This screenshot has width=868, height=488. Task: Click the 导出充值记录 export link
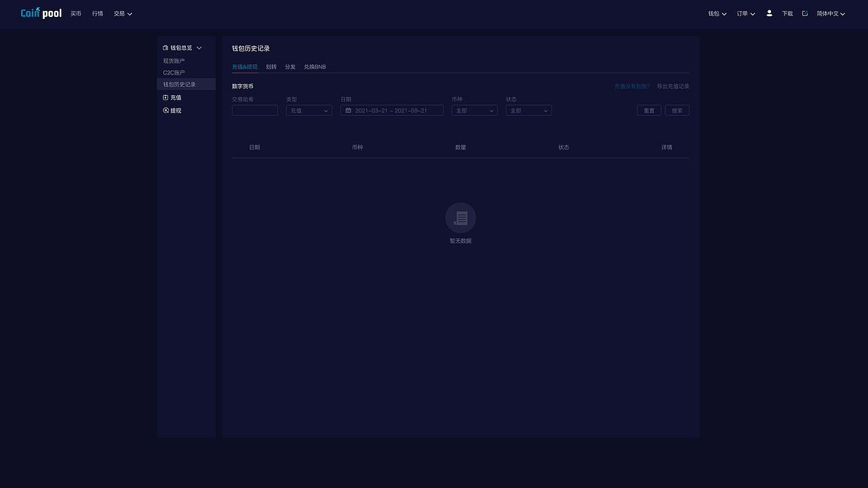click(673, 86)
